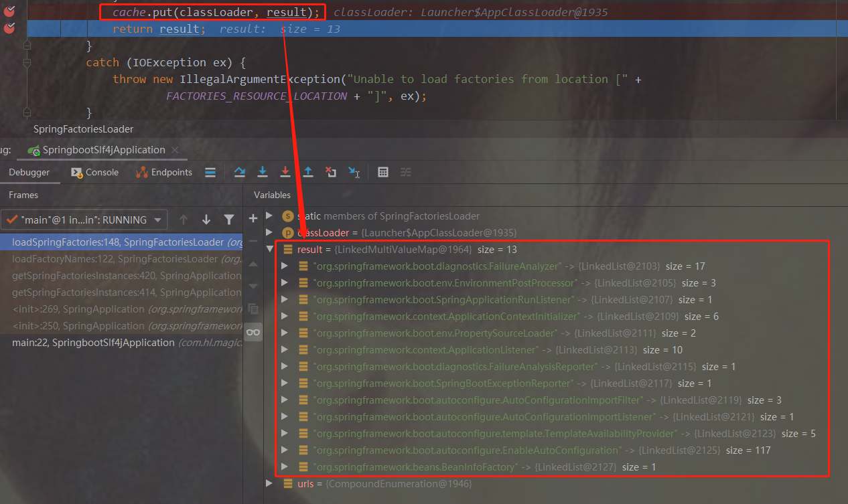Open the main thread RUNNING dropdown

(84, 220)
